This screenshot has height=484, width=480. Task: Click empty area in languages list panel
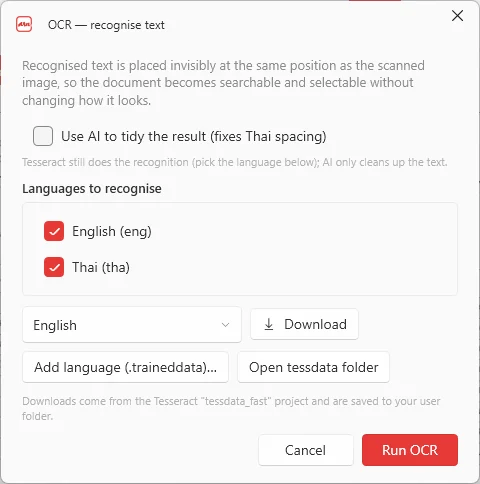[300, 249]
